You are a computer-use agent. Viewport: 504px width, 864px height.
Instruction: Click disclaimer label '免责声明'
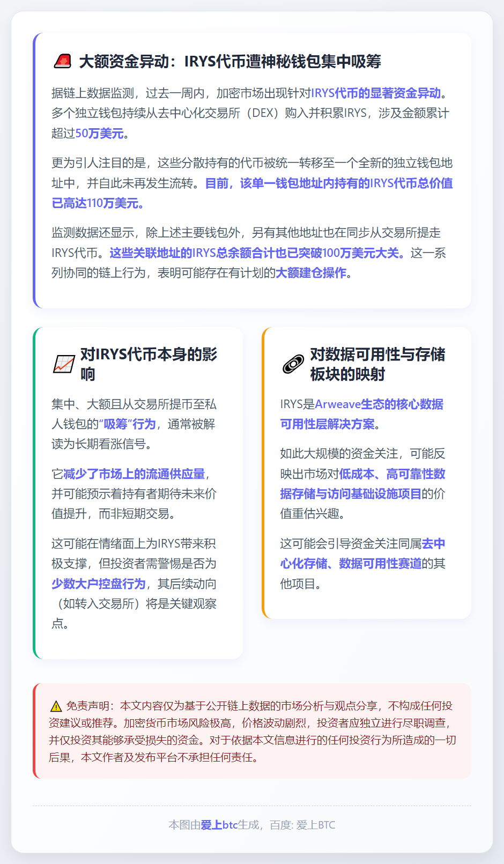click(87, 706)
